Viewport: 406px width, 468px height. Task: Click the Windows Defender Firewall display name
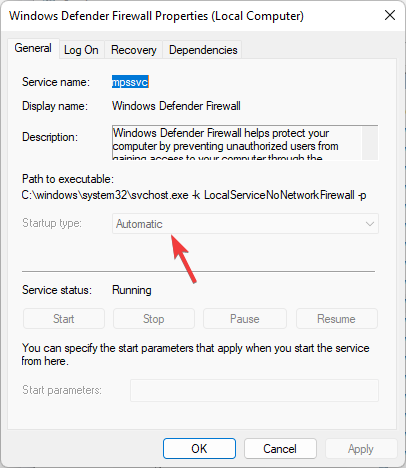[x=176, y=106]
